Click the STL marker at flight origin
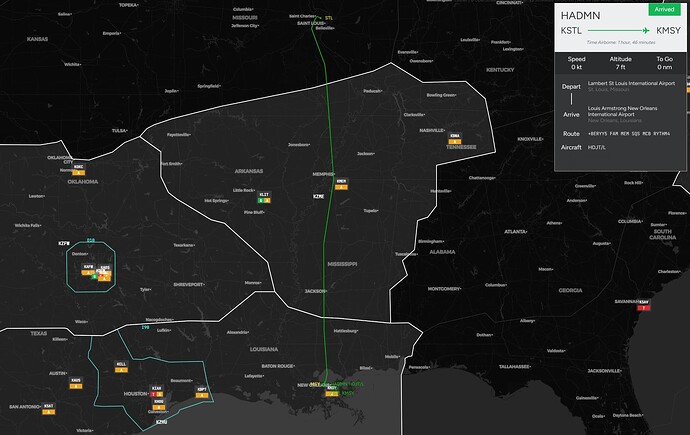Viewport: 690px width, 435px height. pos(329,18)
